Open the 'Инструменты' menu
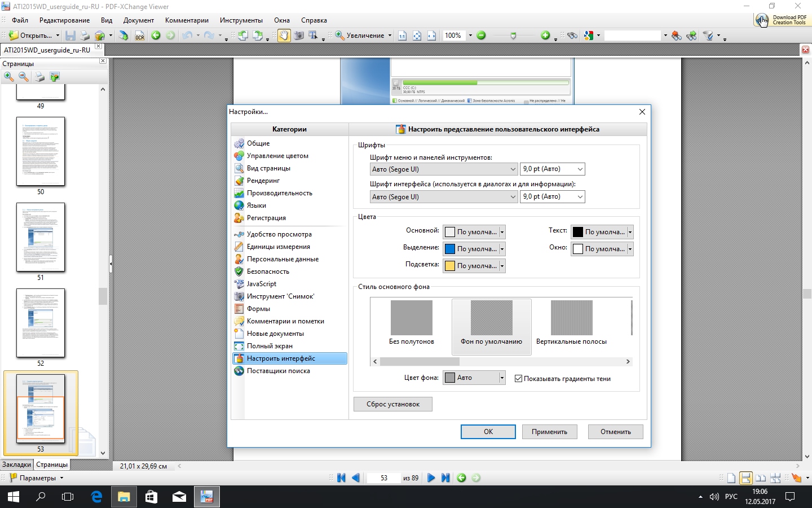Viewport: 812px width, 508px height. tap(241, 20)
